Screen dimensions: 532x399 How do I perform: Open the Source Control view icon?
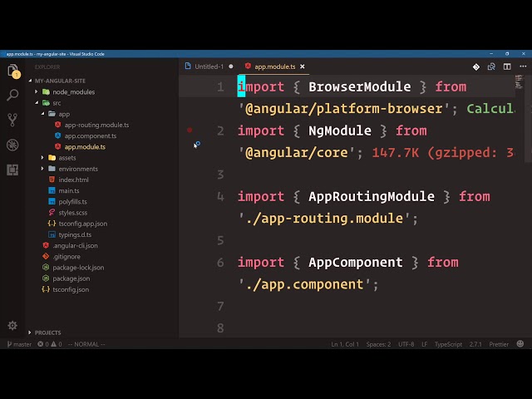click(x=12, y=120)
